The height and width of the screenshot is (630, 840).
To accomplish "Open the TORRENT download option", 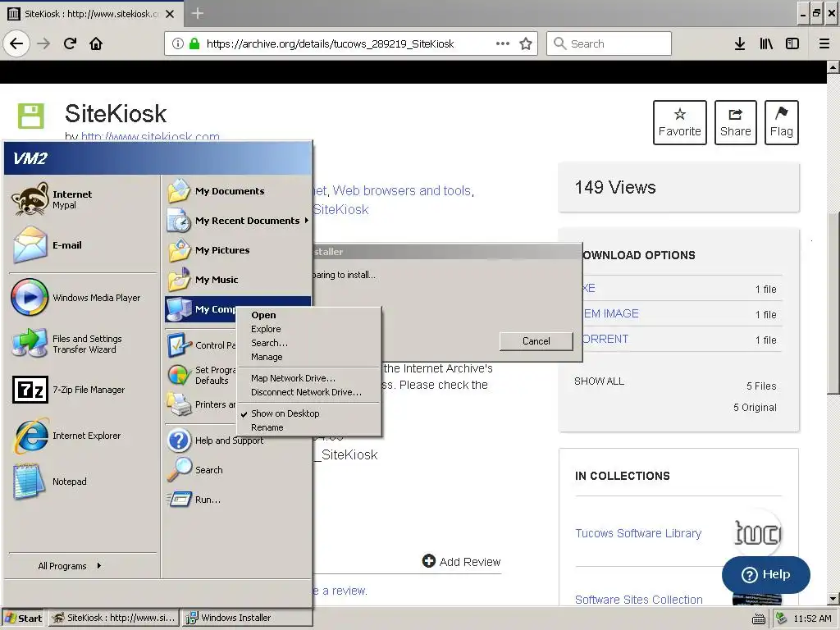I will [605, 339].
